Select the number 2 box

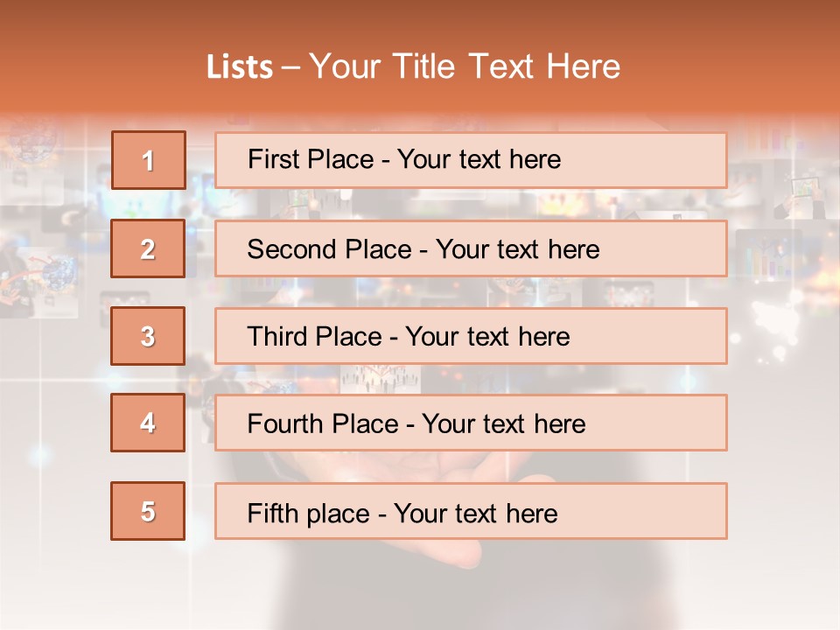[148, 248]
